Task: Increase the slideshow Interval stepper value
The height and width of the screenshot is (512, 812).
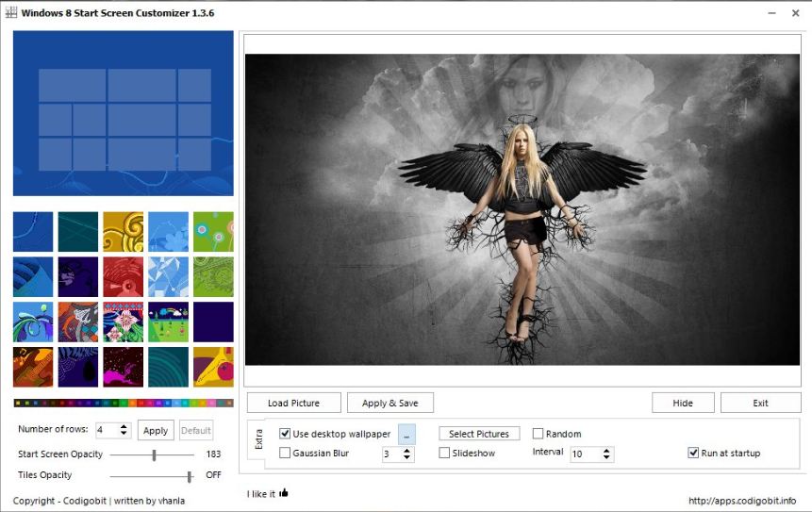Action: coord(606,450)
